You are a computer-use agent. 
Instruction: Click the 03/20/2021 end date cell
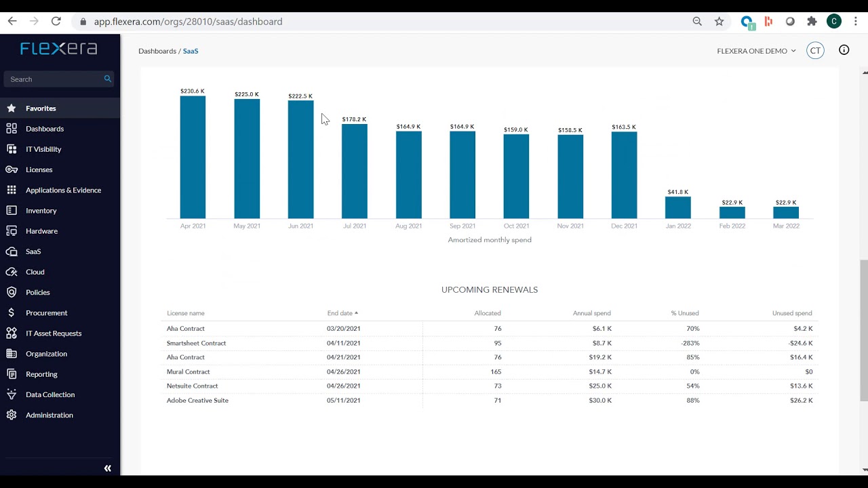tap(344, 329)
